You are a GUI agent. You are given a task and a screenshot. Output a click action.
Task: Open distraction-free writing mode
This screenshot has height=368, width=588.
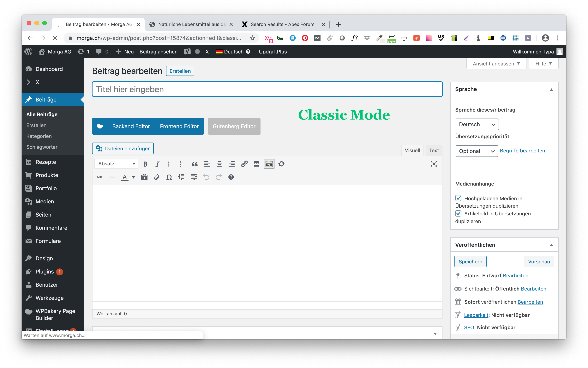pos(434,164)
